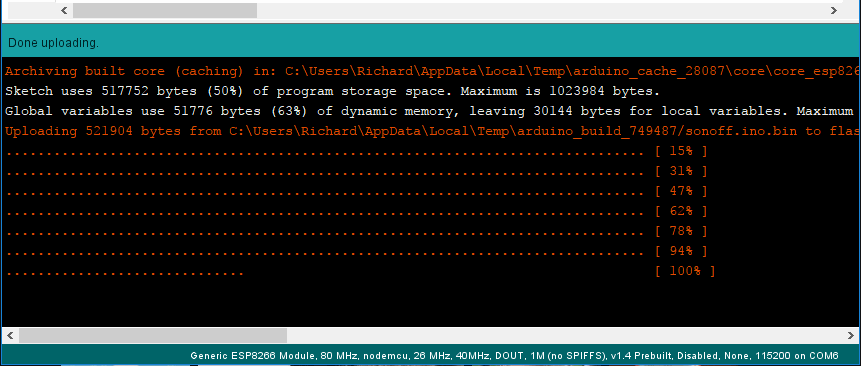
Task: Click the 'Sketch uses 517752 bytes' line
Action: point(332,91)
